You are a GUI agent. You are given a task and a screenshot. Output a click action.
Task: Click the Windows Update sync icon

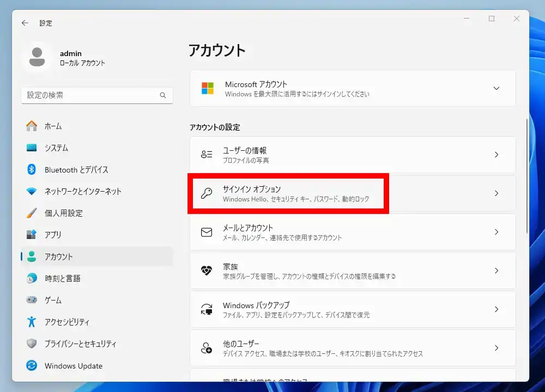click(32, 365)
